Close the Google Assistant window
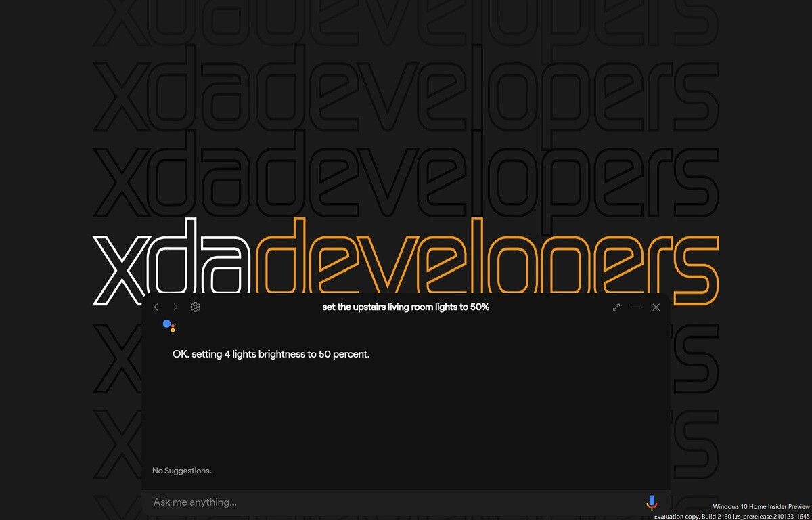 click(656, 307)
